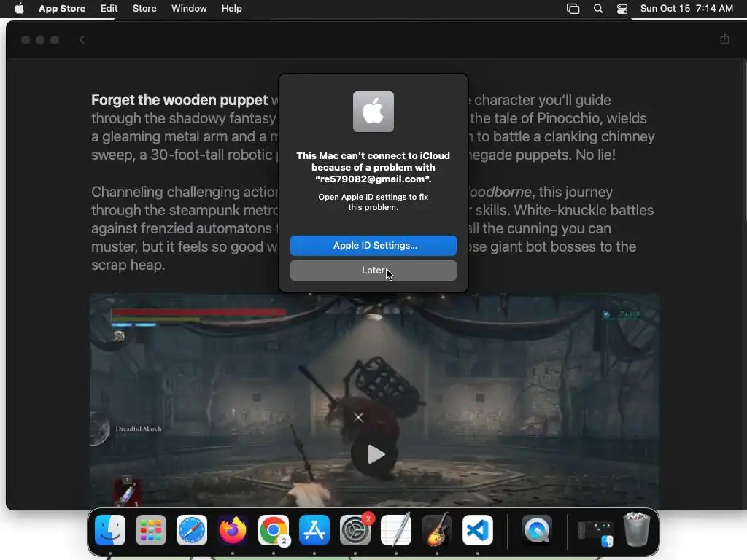
Task: Go back in the App Store window
Action: 82,40
